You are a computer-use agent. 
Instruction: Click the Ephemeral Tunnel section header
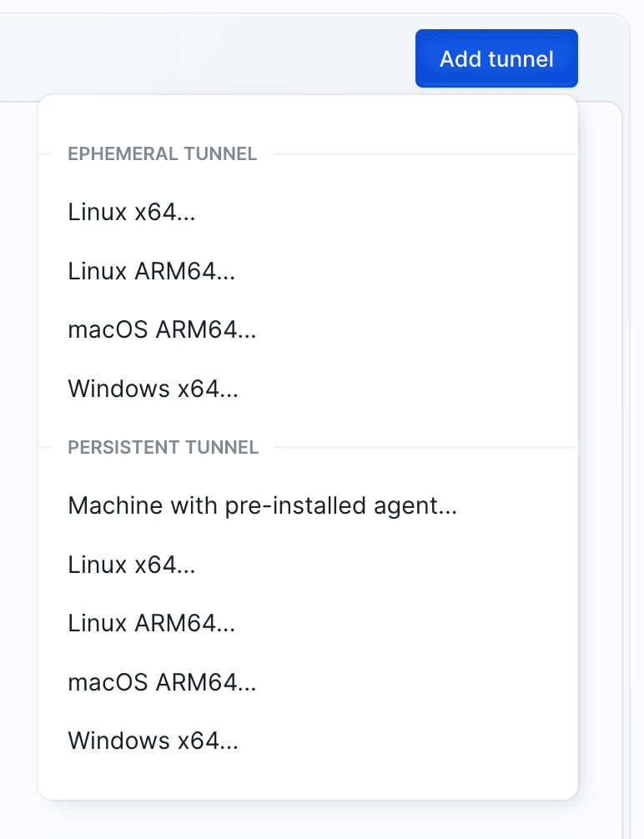tap(162, 153)
